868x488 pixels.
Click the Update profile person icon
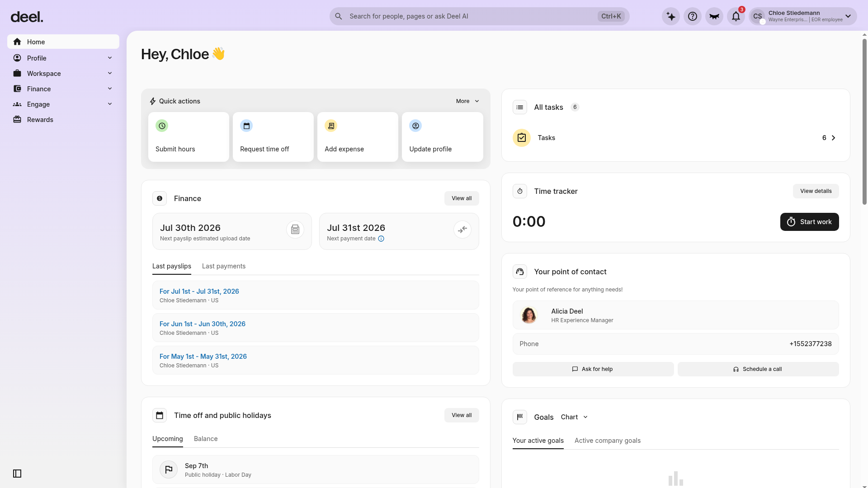coord(415,126)
